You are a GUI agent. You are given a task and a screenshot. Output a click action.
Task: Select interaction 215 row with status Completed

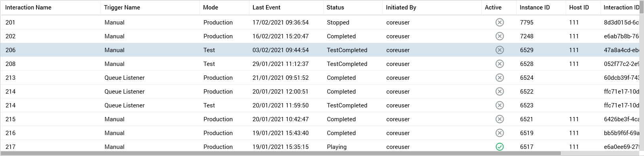point(322,119)
